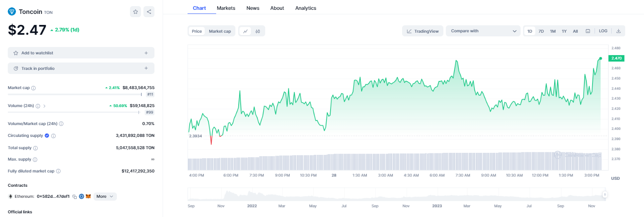Open the calendar date range picker
Screen dimensions: 644x217
tap(588, 31)
